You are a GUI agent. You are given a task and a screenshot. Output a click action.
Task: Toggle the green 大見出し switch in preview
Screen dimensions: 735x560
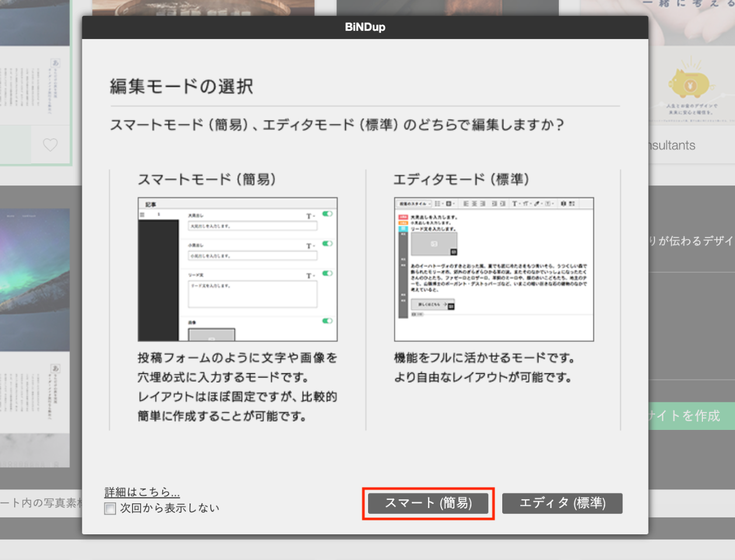point(327,214)
